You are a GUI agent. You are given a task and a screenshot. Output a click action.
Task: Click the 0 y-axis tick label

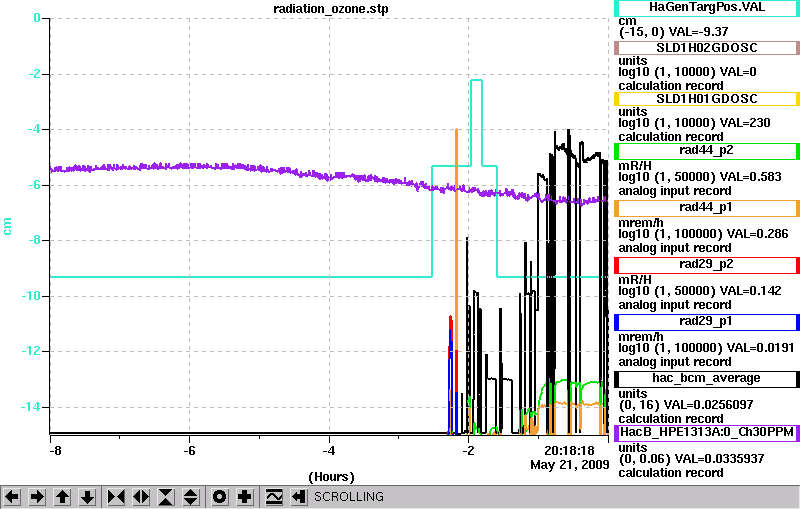37,18
